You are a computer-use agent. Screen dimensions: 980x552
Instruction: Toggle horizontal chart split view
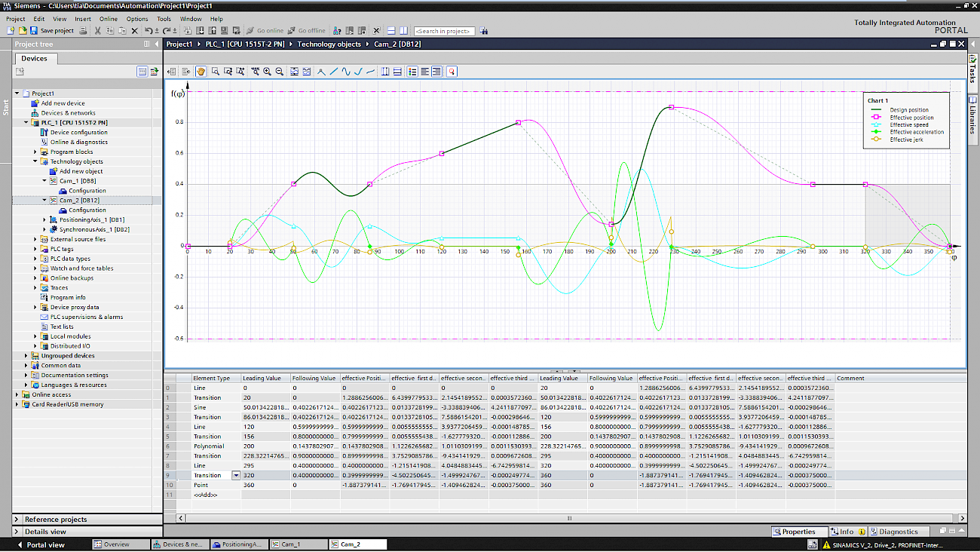pyautogui.click(x=397, y=72)
